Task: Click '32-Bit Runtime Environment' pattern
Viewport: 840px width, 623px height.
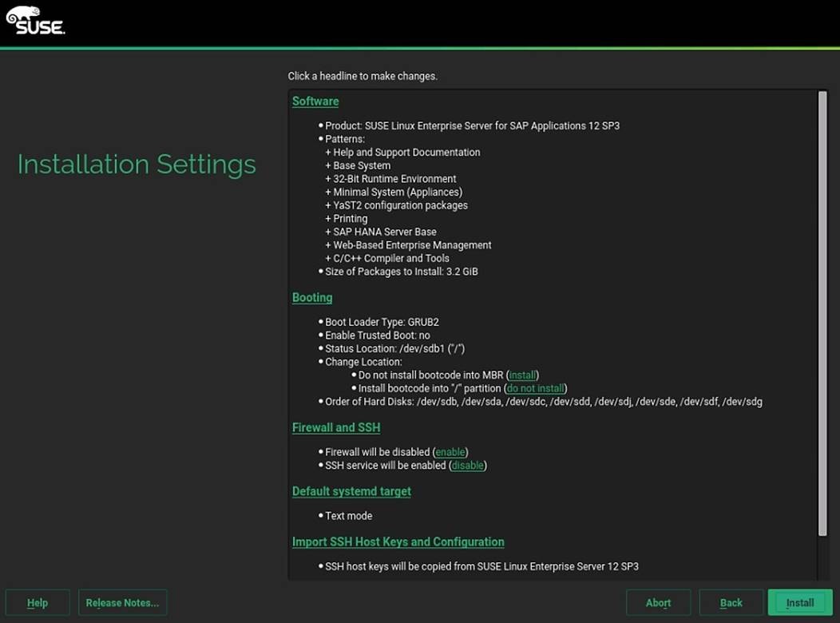Action: click(390, 179)
